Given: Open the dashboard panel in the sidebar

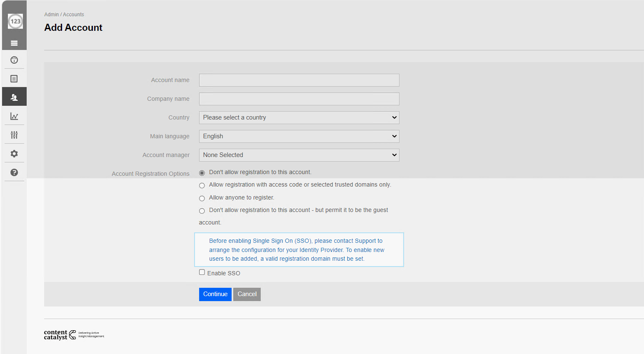Looking at the screenshot, I should coord(14,60).
